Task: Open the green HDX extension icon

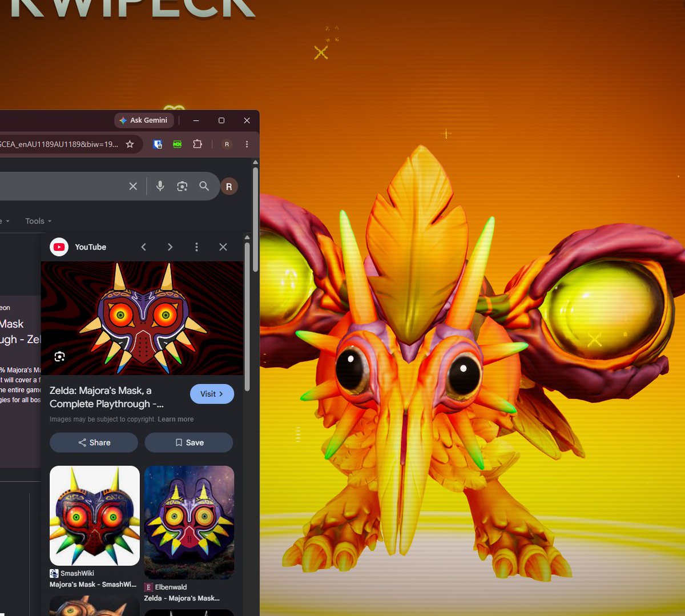Action: (178, 144)
